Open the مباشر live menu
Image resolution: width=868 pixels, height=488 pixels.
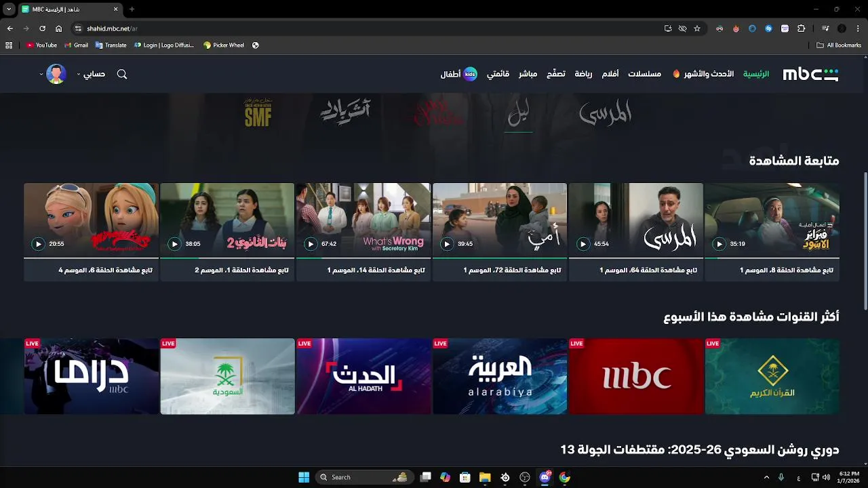point(528,74)
